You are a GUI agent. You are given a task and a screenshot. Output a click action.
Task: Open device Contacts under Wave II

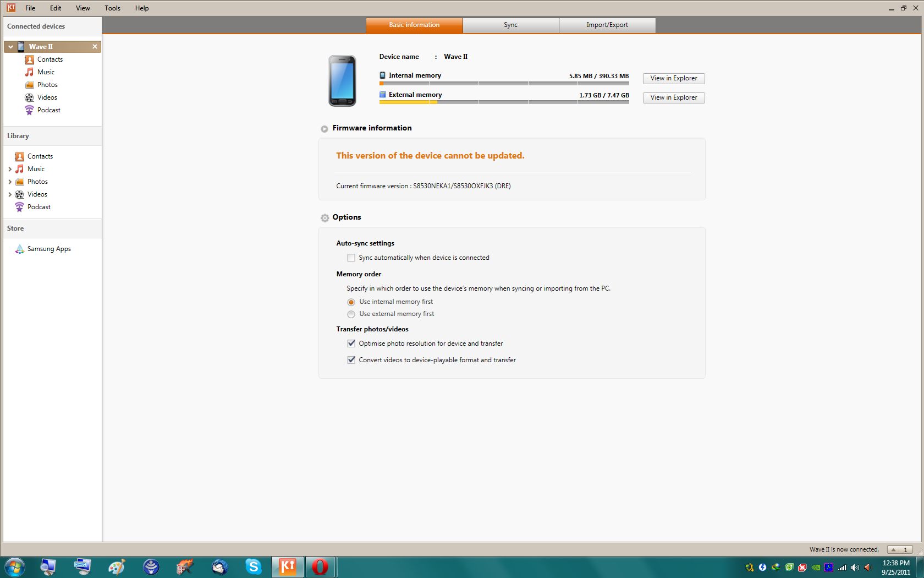[50, 59]
